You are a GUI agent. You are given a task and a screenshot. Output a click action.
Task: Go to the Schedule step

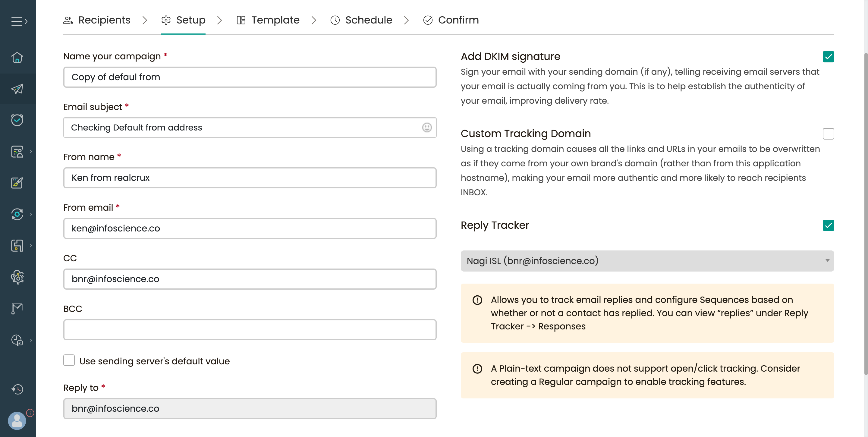(x=368, y=20)
